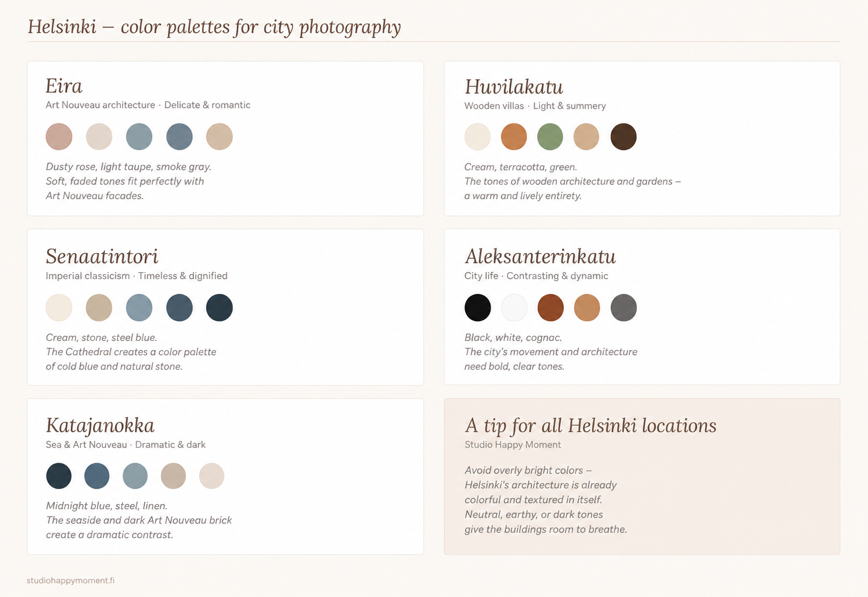
Task: Select the midnight blue swatch in Katajanokka
Action: coord(59,476)
